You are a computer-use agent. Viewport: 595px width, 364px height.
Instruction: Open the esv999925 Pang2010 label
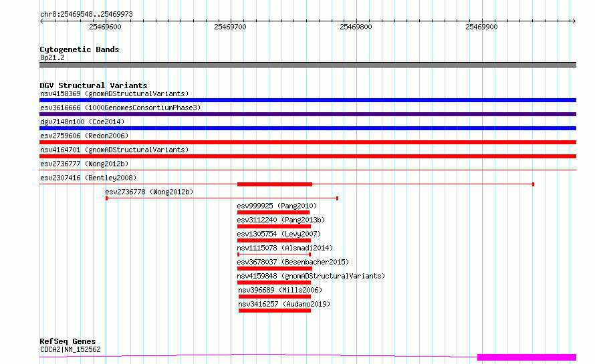coord(277,206)
